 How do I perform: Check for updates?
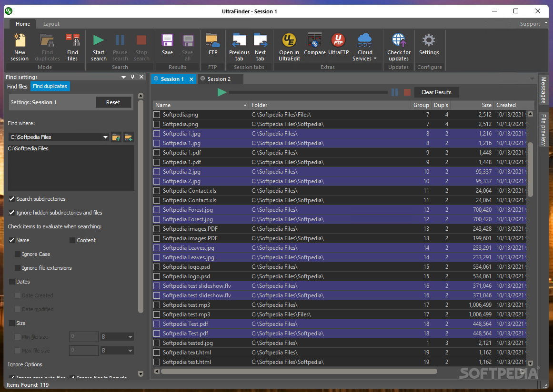click(399, 48)
